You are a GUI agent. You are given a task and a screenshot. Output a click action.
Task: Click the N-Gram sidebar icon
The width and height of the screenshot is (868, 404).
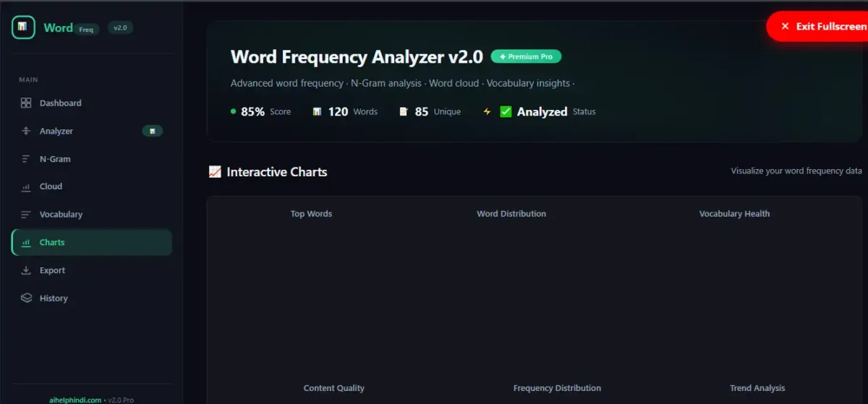tap(26, 159)
